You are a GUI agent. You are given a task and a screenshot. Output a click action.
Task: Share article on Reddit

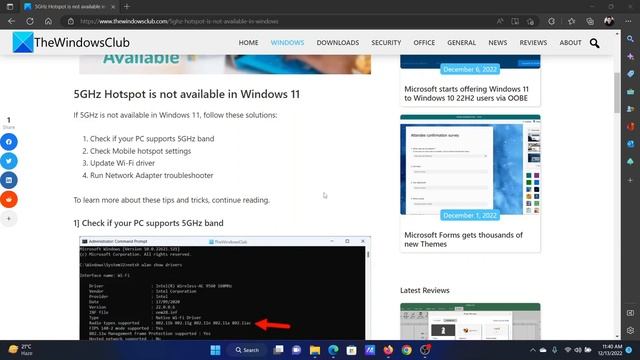click(x=9, y=199)
